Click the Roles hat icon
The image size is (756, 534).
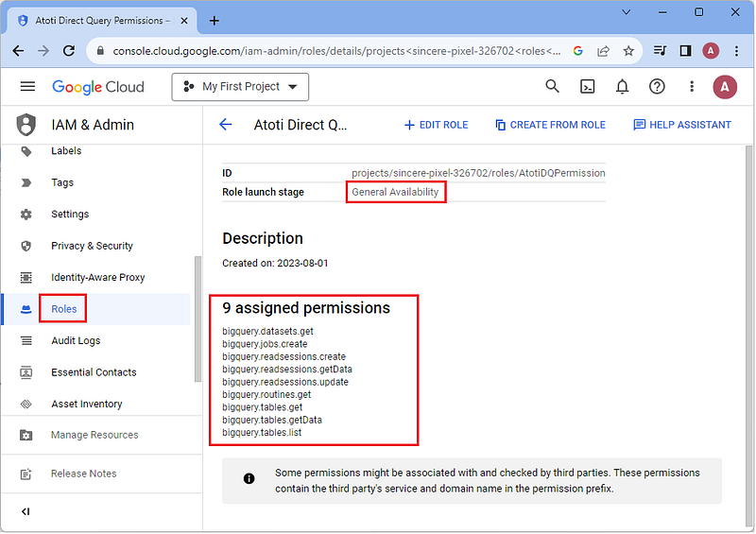[x=26, y=310]
